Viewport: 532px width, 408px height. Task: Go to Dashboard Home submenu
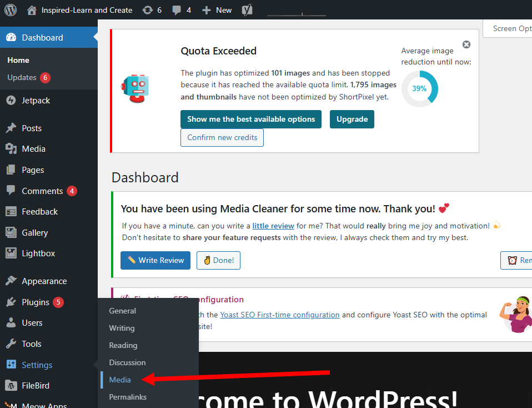[18, 60]
